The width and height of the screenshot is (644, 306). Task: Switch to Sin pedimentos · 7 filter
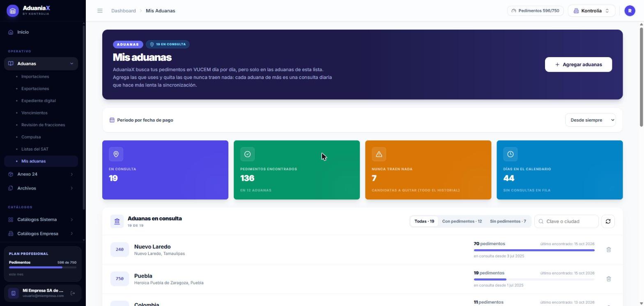[508, 221]
